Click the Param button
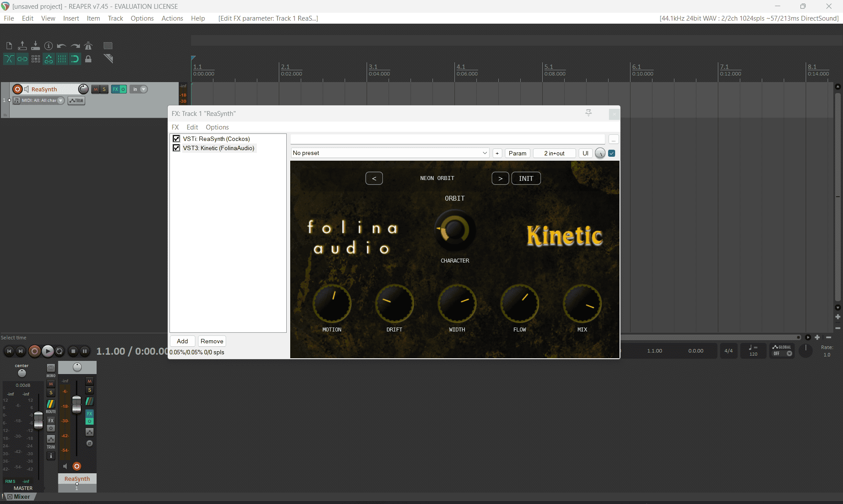843x504 pixels. point(517,153)
